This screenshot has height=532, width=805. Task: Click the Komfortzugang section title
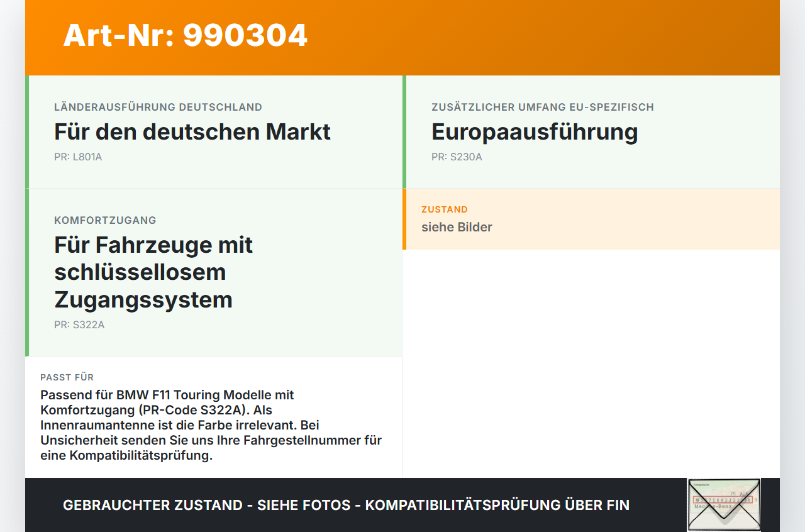[105, 220]
